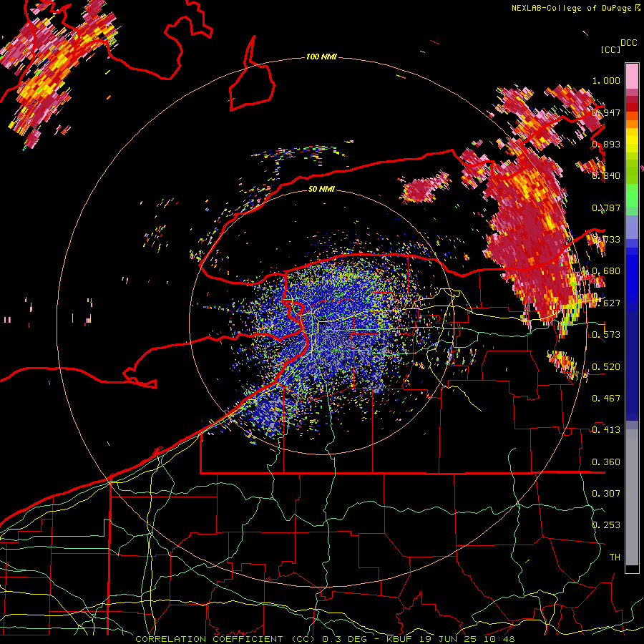This screenshot has width=644, height=644.
Task: Click the [CC] legend heading
Action: (x=610, y=49)
